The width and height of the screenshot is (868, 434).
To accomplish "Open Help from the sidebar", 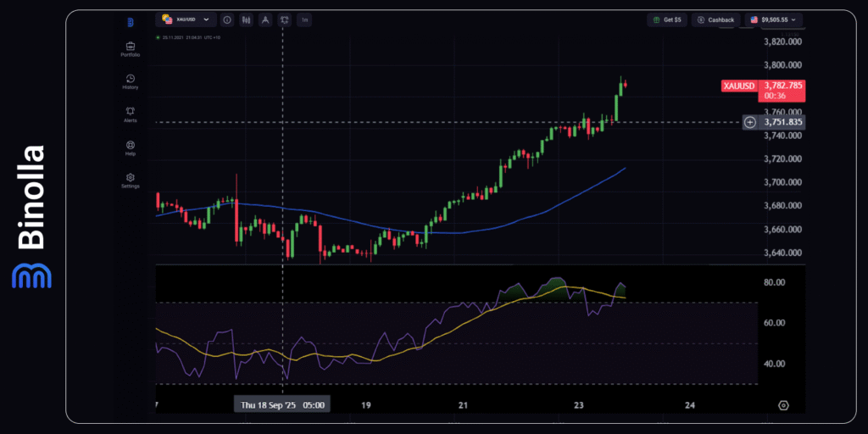I will click(131, 147).
